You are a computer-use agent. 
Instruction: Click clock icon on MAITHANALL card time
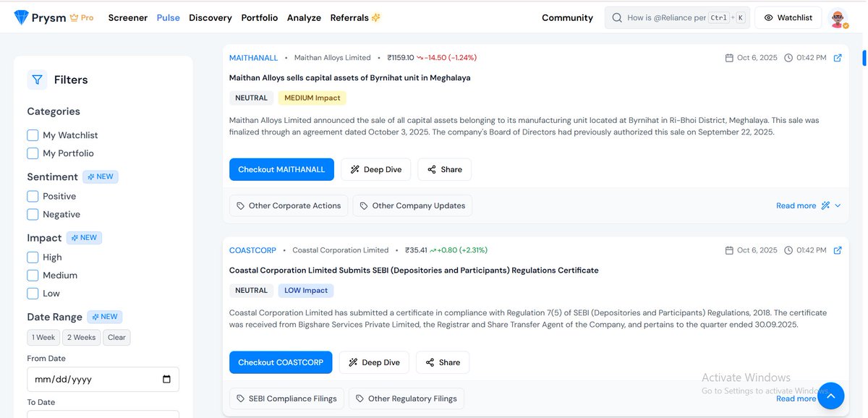788,58
